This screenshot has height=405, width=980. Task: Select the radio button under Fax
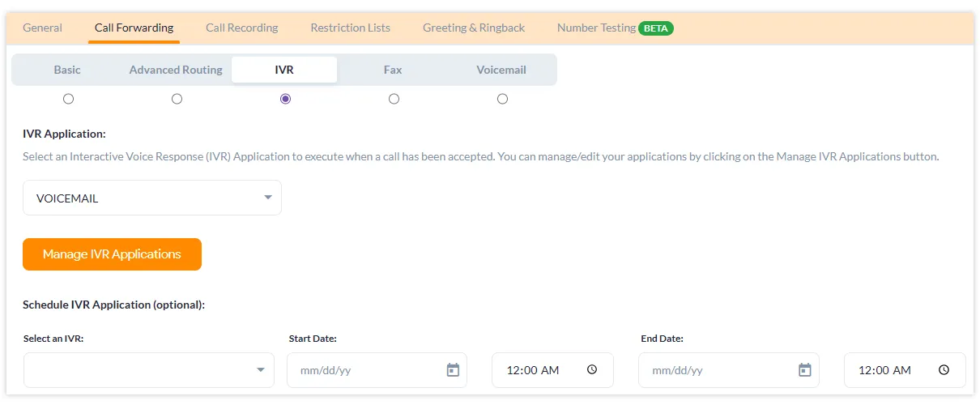point(394,99)
